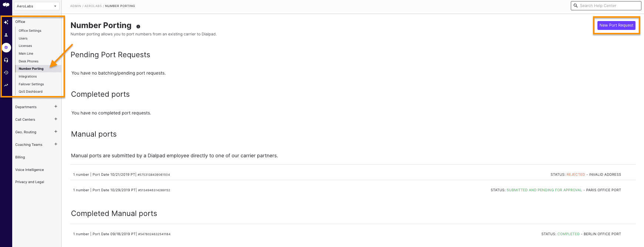Open Voice Intelligence settings
This screenshot has width=644, height=247.
(x=30, y=169)
